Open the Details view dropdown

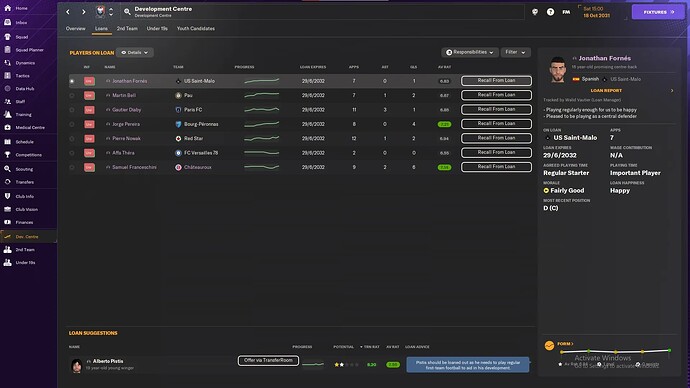(x=135, y=52)
